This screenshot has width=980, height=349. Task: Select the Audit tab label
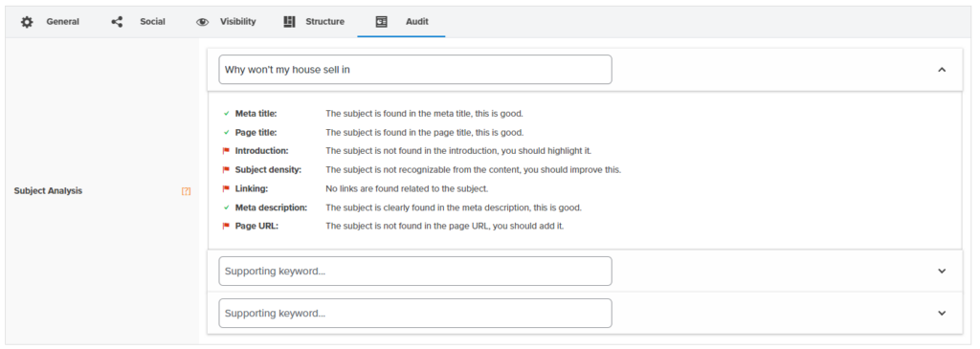click(417, 22)
